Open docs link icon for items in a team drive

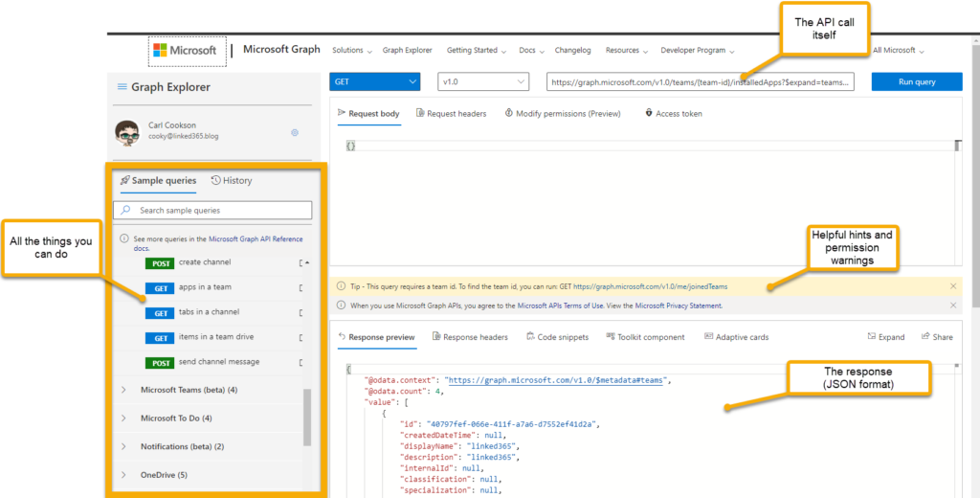301,338
